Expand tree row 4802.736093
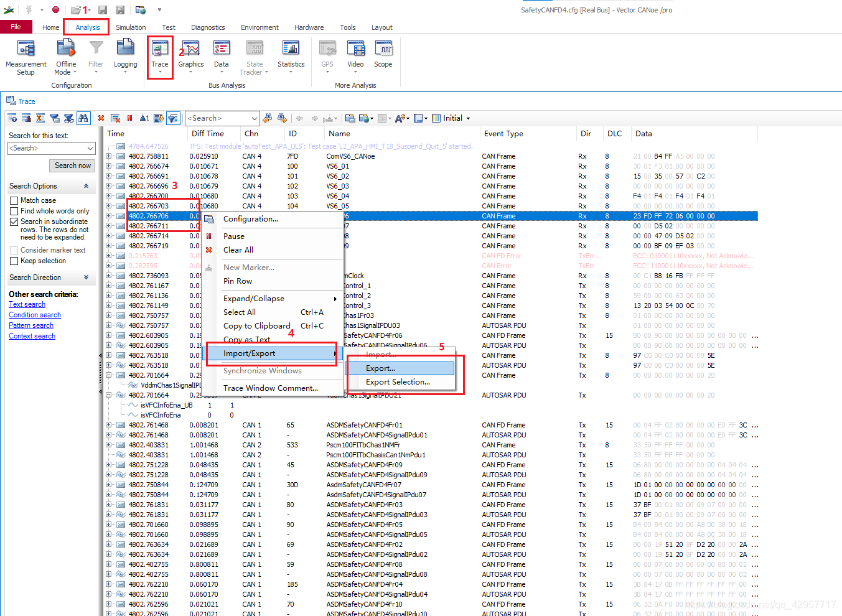The width and height of the screenshot is (842, 616). (x=109, y=276)
